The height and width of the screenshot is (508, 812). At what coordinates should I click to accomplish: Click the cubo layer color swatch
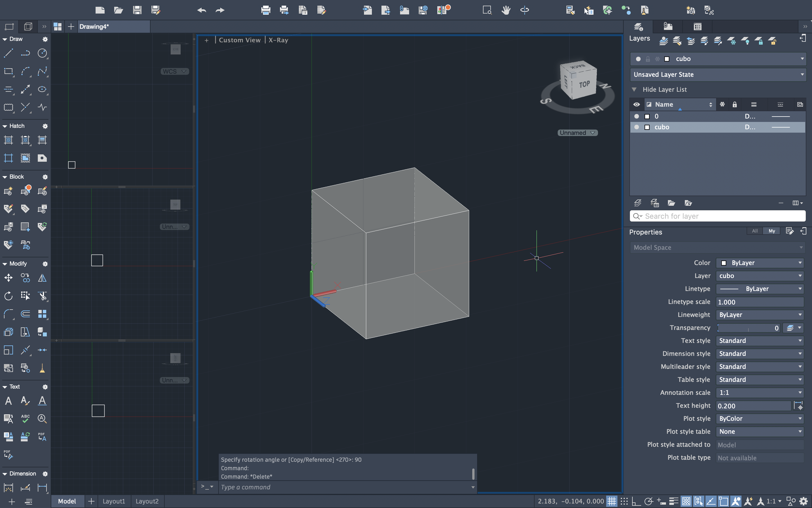tap(647, 127)
